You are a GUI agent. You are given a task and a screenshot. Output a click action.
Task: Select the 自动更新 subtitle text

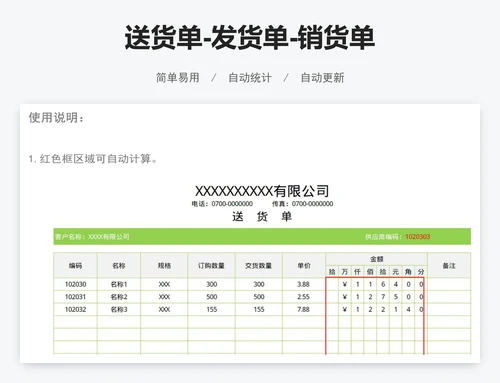point(322,78)
